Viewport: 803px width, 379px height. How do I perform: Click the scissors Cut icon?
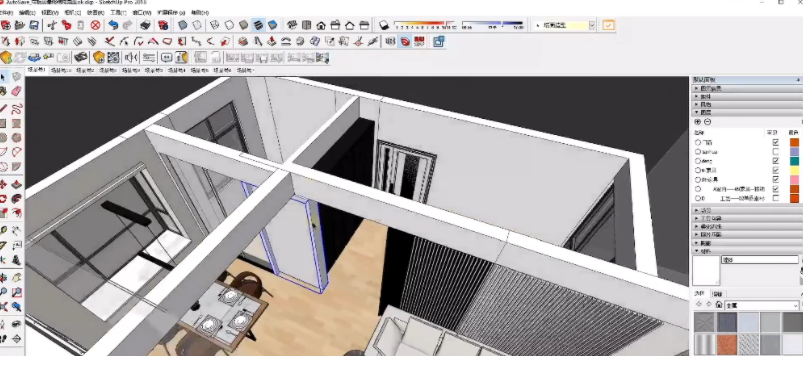tap(52, 25)
